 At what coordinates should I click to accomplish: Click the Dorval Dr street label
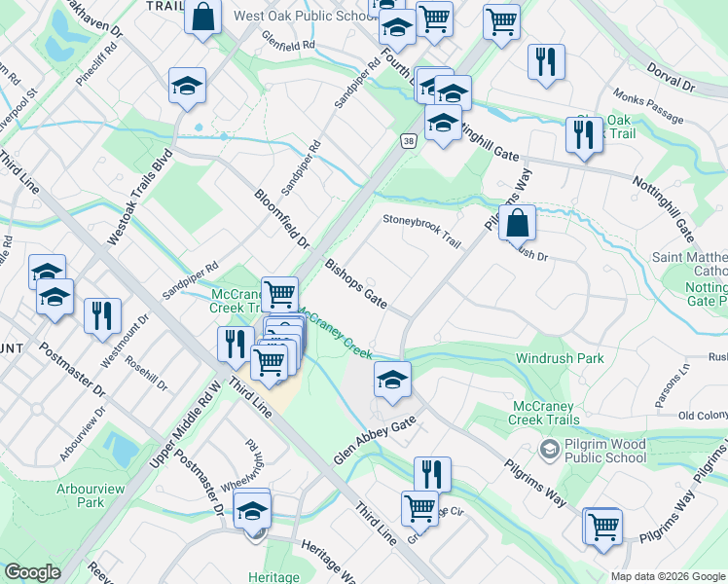[671, 77]
